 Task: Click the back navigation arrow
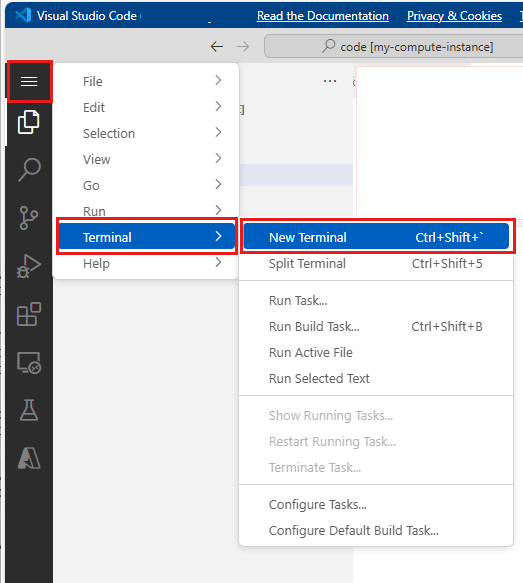[217, 46]
